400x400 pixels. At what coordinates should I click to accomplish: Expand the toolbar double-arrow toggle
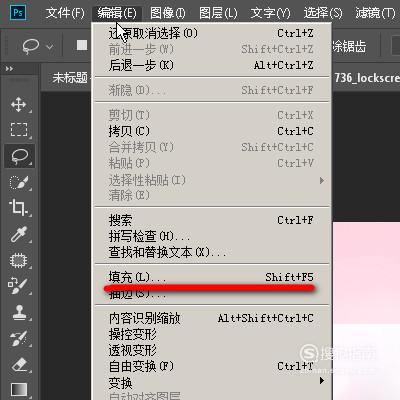point(9,69)
